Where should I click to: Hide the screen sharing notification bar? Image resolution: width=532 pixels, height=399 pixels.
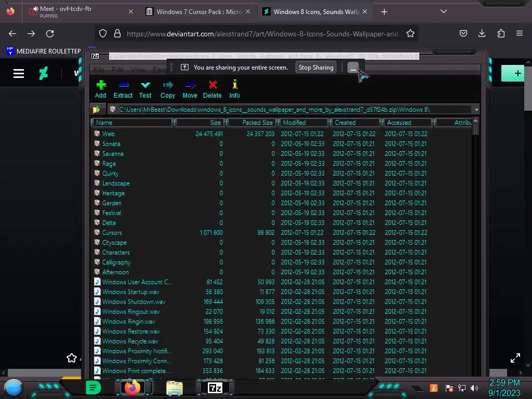coord(353,68)
